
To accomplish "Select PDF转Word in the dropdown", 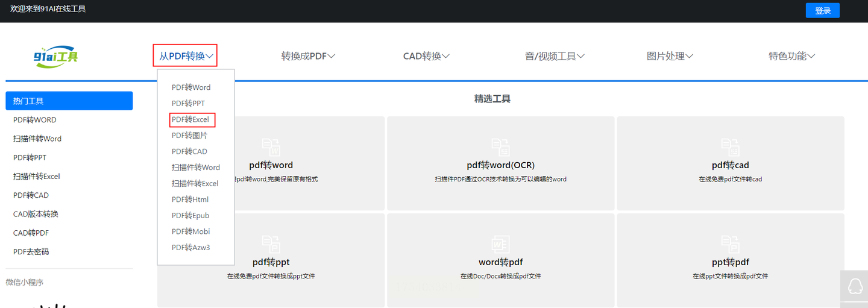I will coord(191,87).
